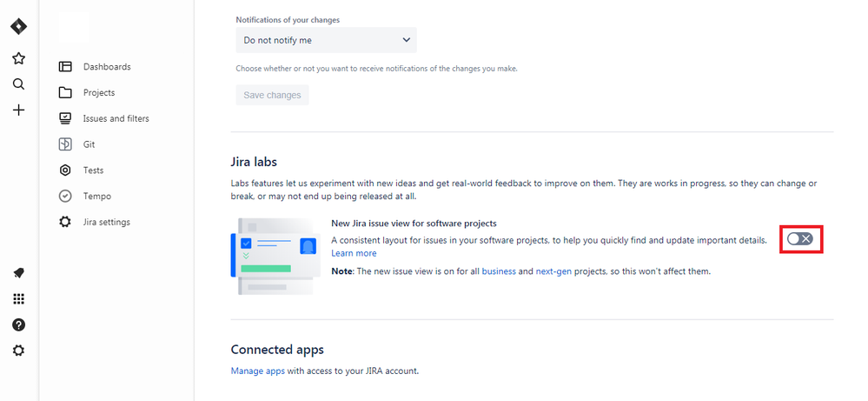This screenshot has height=401, width=868.
Task: Click the 'Jira labs' heading
Action: coord(254,163)
